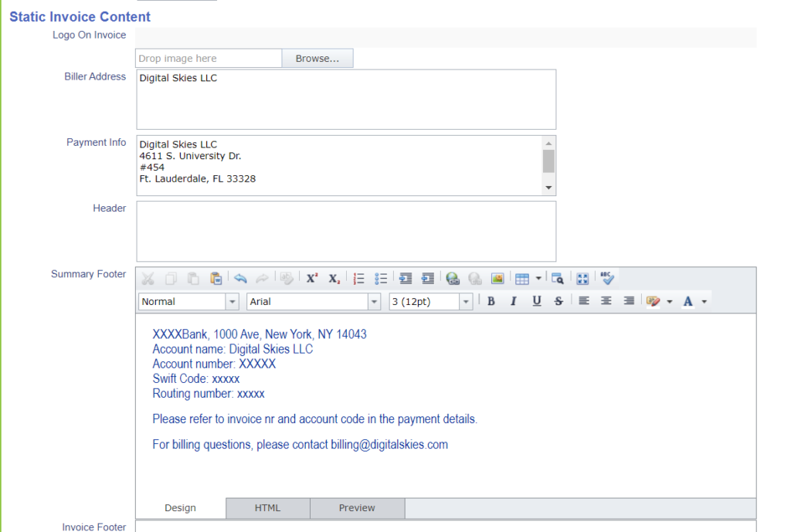The width and height of the screenshot is (791, 532).
Task: Open the insert image tool
Action: point(497,279)
